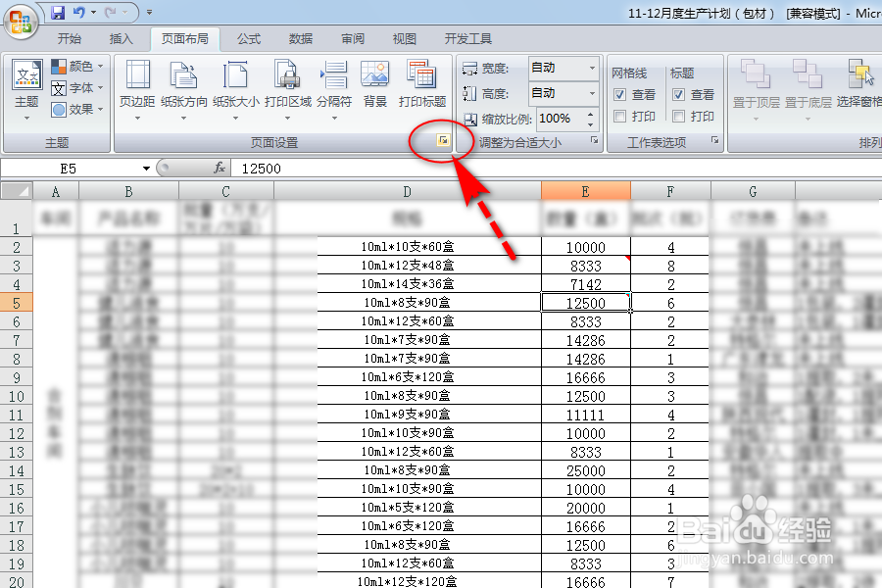Viewport: 882px width, 588px height.
Task: Select column D header
Action: pyautogui.click(x=408, y=191)
